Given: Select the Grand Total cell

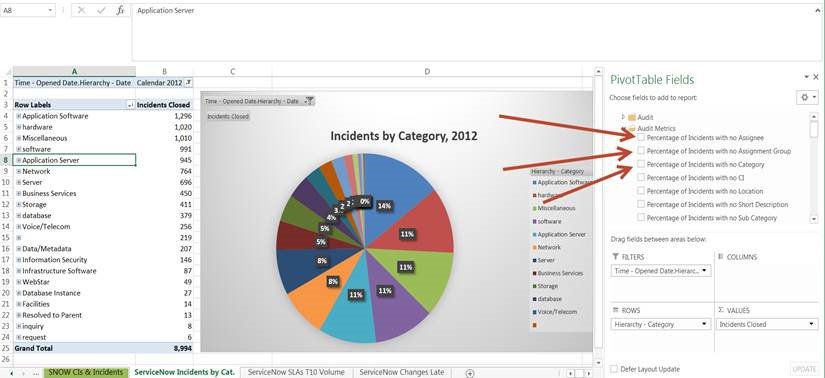Looking at the screenshot, I should click(74, 349).
